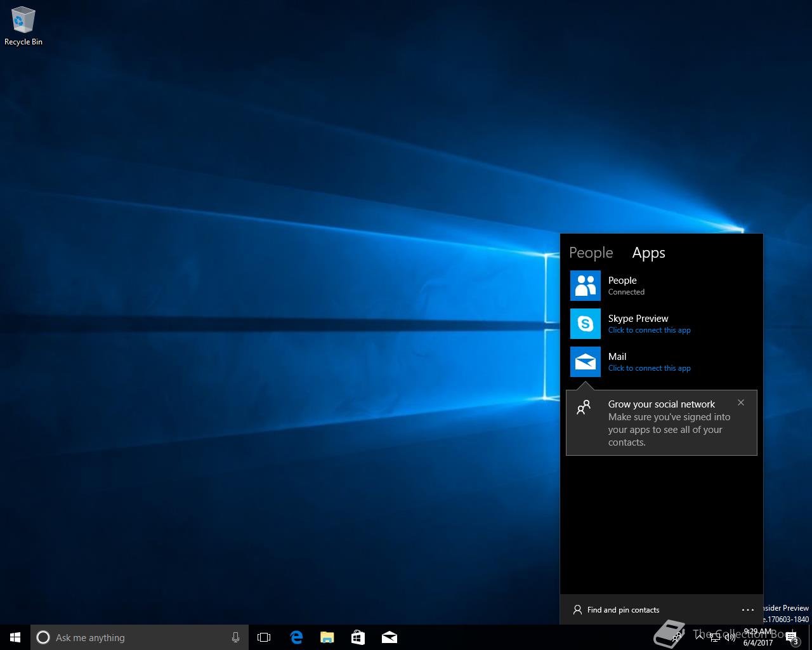The height and width of the screenshot is (650, 812).
Task: Switch to the People tab
Action: [591, 253]
